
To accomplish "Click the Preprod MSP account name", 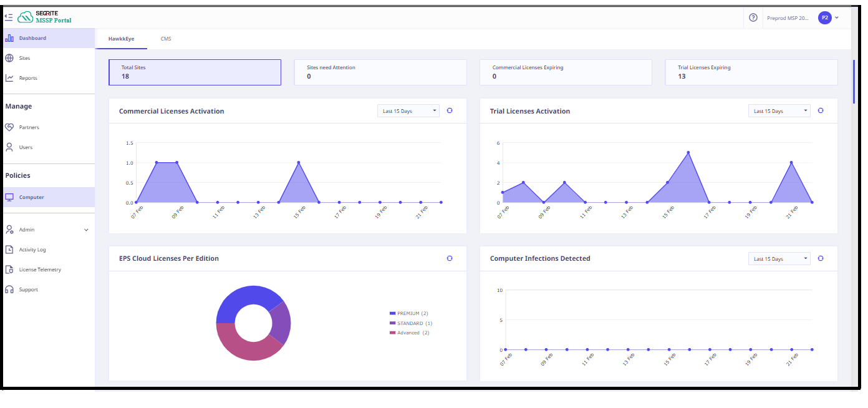I will point(788,18).
